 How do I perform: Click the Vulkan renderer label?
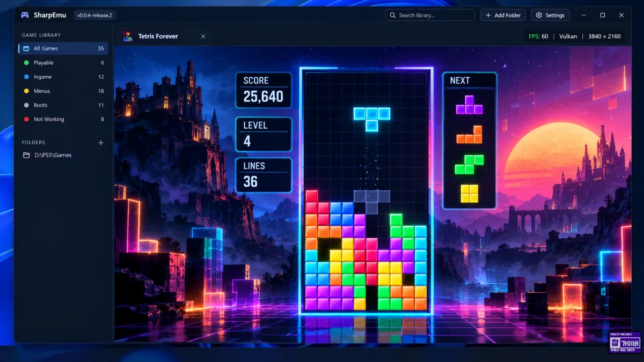568,36
